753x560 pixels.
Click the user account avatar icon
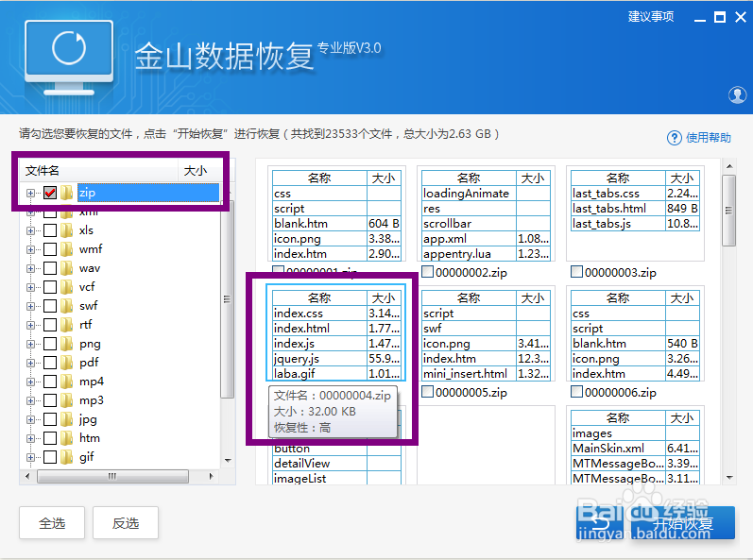(x=737, y=95)
